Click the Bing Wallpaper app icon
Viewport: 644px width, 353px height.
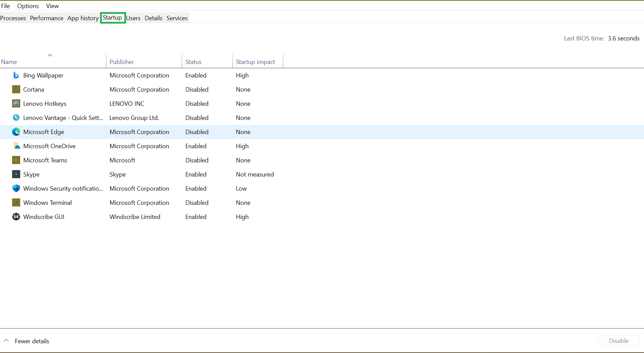[x=16, y=75]
